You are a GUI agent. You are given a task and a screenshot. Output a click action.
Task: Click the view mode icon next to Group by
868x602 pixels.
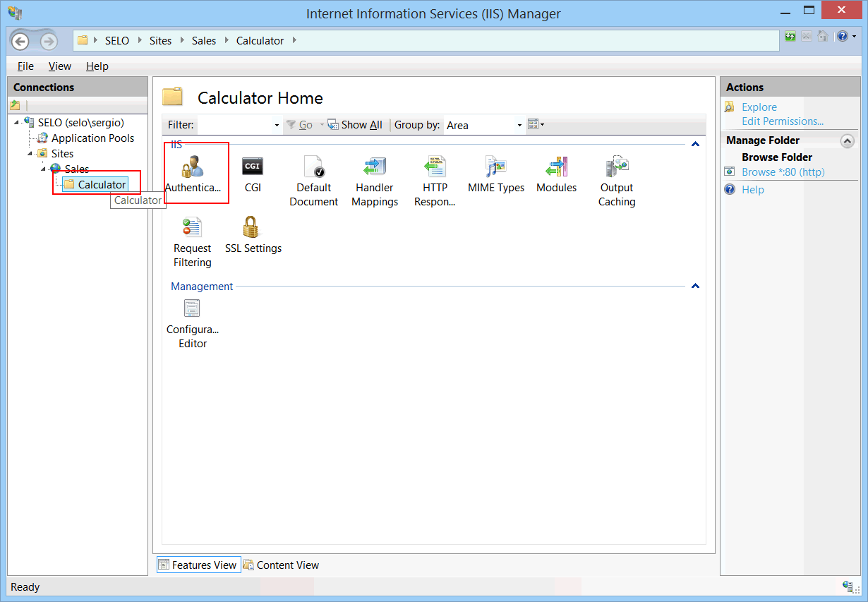pos(534,124)
